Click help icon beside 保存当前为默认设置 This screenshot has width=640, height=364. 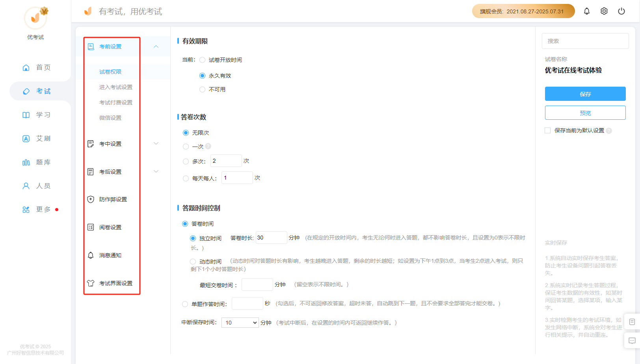[x=609, y=131]
